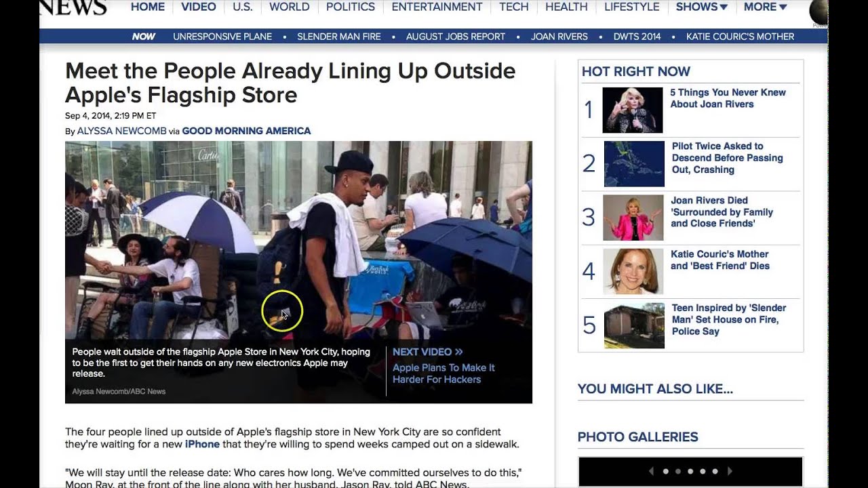The width and height of the screenshot is (868, 488).
Task: Select fourth photo gallery pagination dot
Action: [703, 471]
